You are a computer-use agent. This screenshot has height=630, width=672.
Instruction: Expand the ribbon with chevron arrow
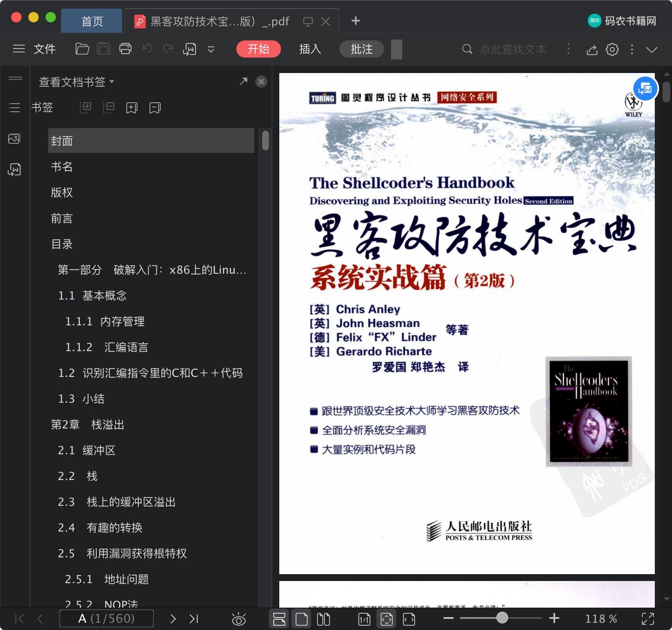point(652,49)
